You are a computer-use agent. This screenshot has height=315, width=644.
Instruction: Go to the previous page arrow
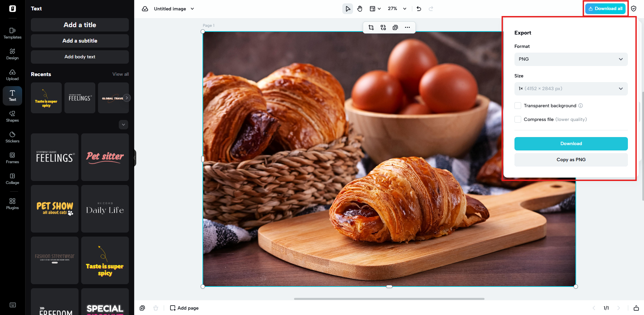point(594,308)
